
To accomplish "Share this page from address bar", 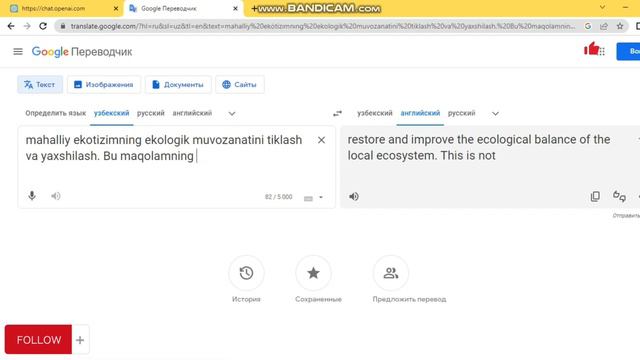I will (604, 26).
